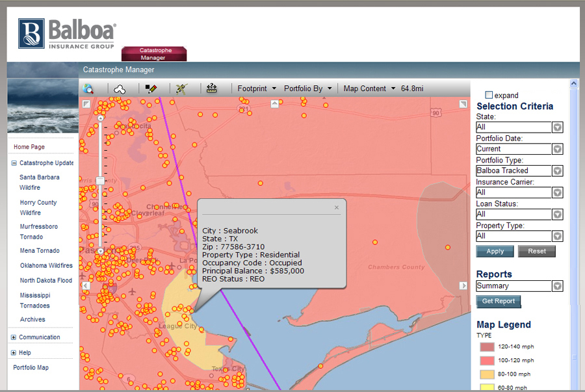The image size is (585, 392).
Task: Click the 80-100 mph legend swatch
Action: coord(487,374)
